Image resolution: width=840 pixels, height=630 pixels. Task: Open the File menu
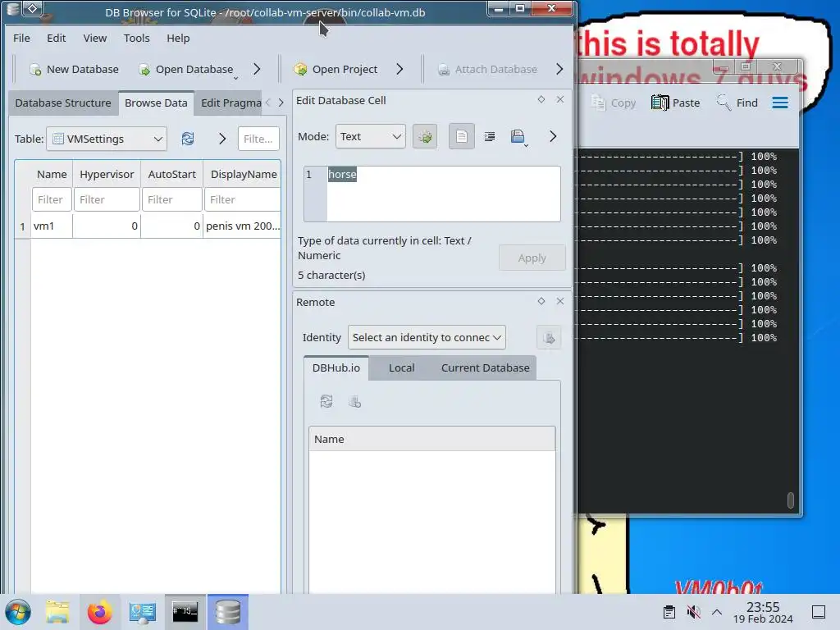pyautogui.click(x=21, y=38)
